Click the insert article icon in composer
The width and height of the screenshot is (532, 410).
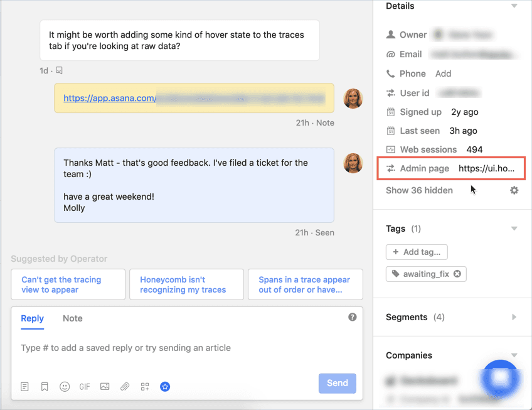pos(24,387)
